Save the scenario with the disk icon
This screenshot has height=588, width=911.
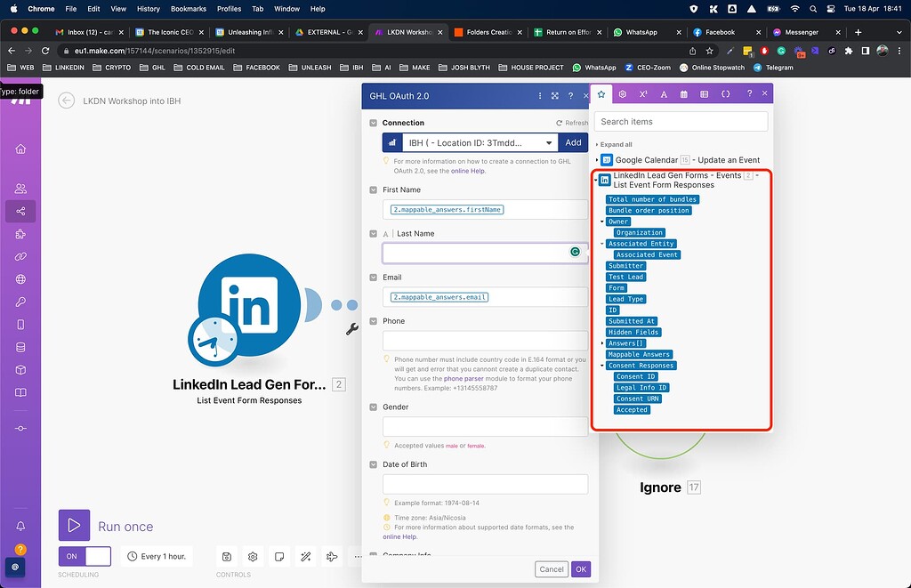click(226, 556)
